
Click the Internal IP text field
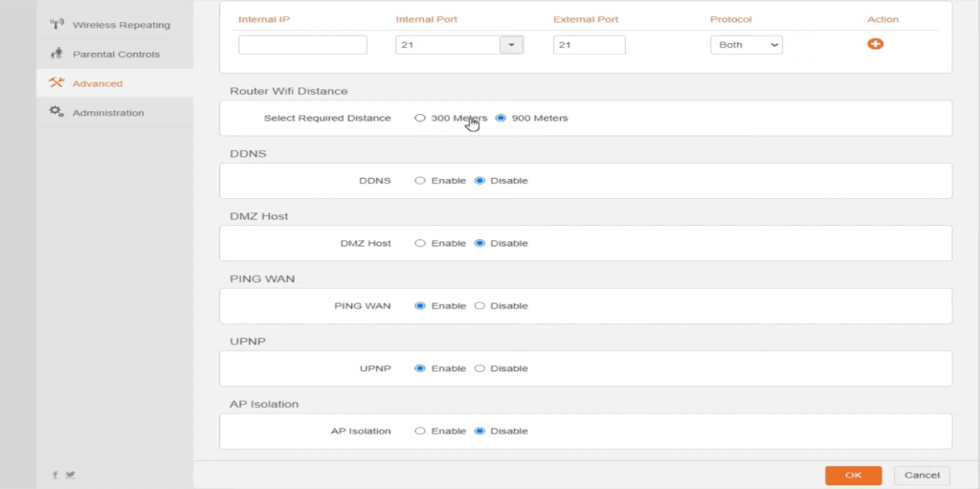(x=302, y=45)
